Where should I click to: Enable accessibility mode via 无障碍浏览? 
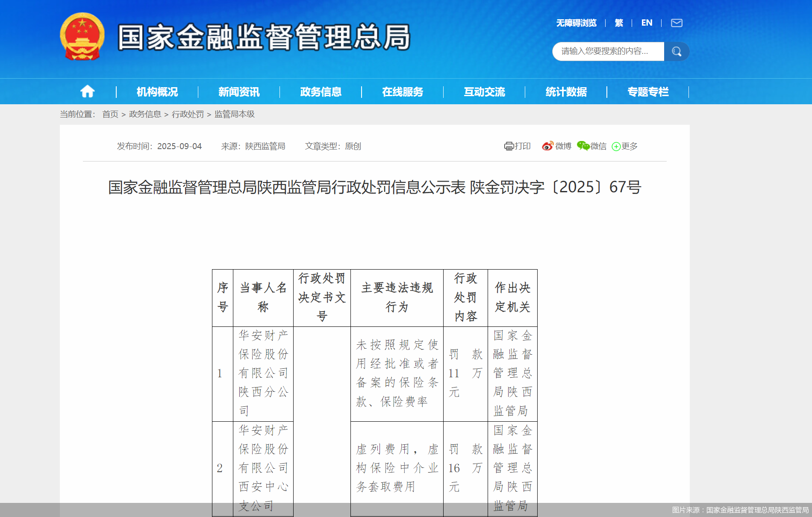pyautogui.click(x=576, y=23)
